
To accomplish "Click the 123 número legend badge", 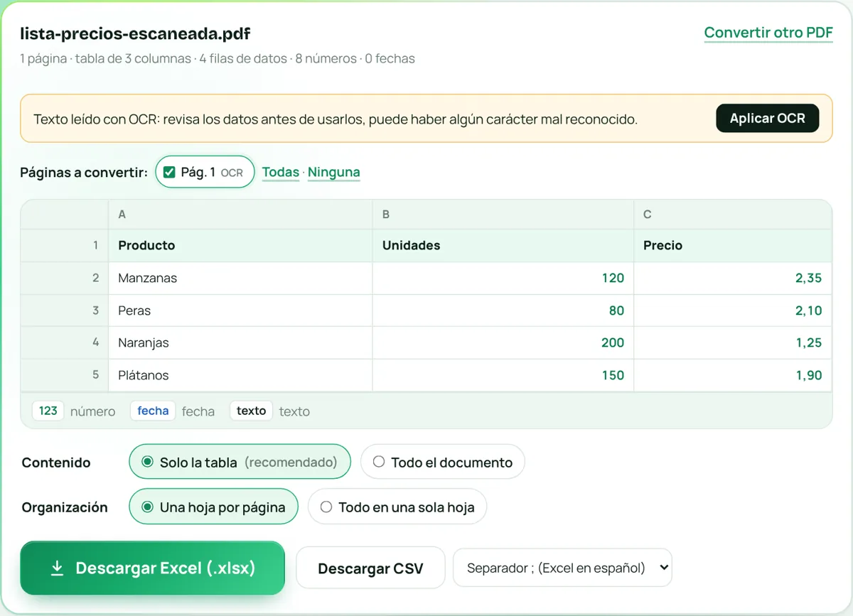I will point(48,411).
